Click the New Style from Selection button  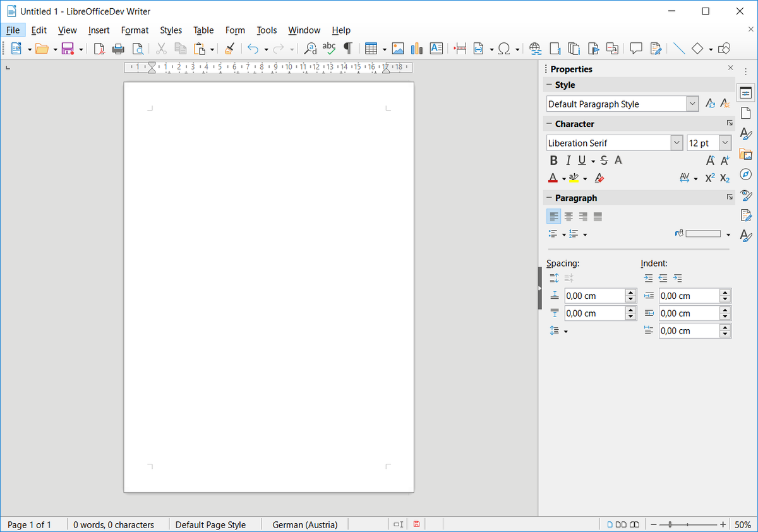(725, 104)
